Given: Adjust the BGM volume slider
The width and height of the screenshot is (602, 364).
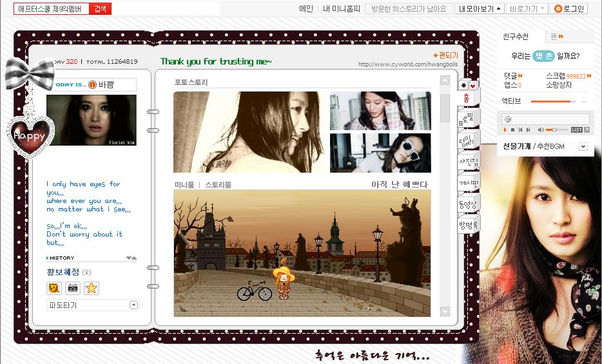Looking at the screenshot, I should [554, 130].
